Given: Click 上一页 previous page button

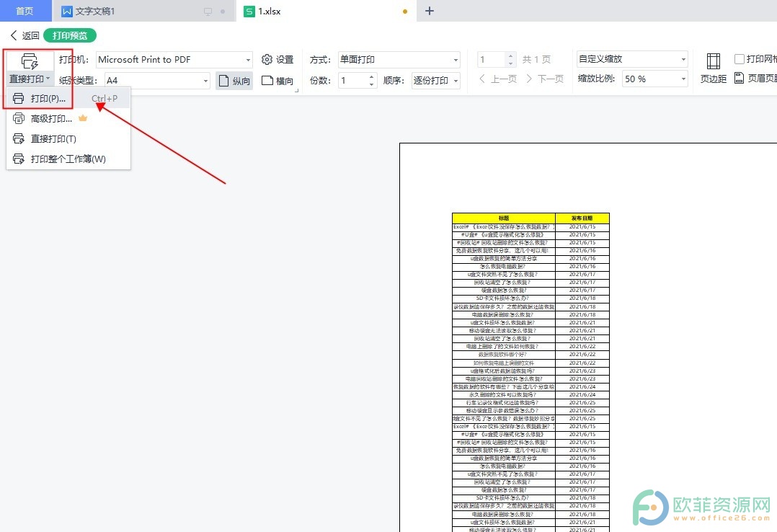Looking at the screenshot, I should coord(498,79).
